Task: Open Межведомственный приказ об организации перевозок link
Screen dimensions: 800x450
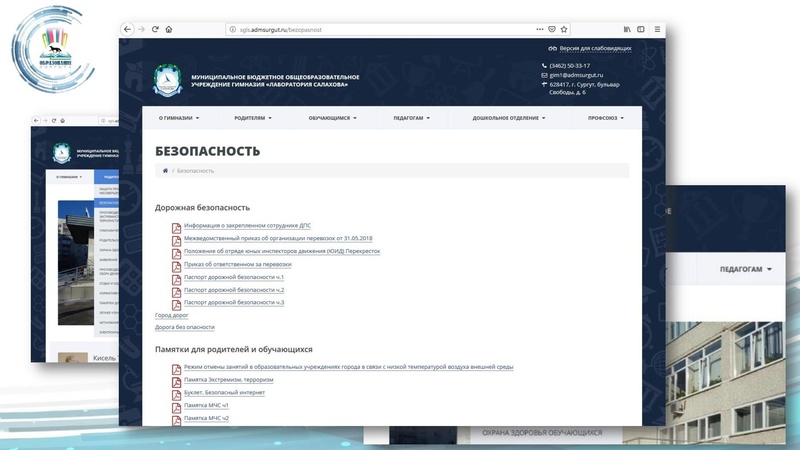Action: pos(278,238)
